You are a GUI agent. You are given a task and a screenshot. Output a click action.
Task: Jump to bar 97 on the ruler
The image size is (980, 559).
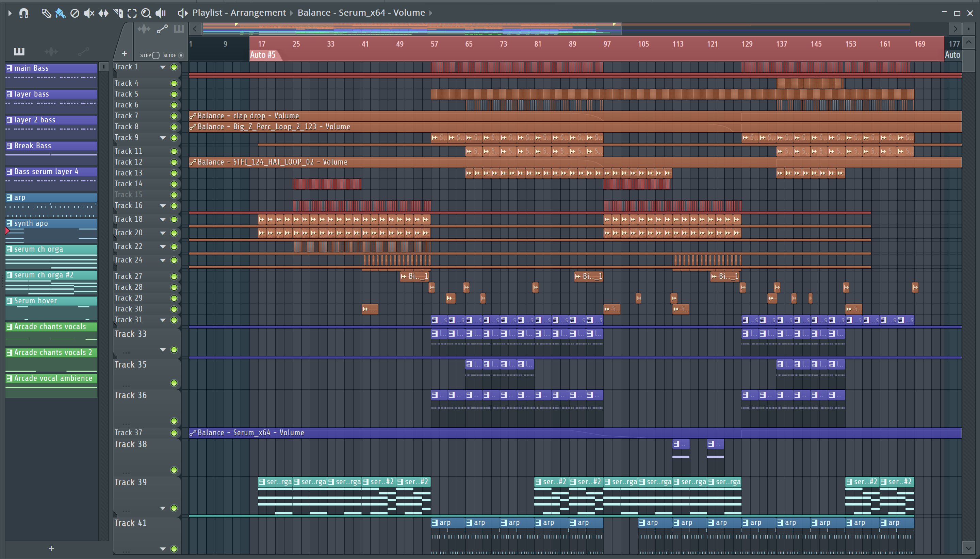[x=607, y=44]
